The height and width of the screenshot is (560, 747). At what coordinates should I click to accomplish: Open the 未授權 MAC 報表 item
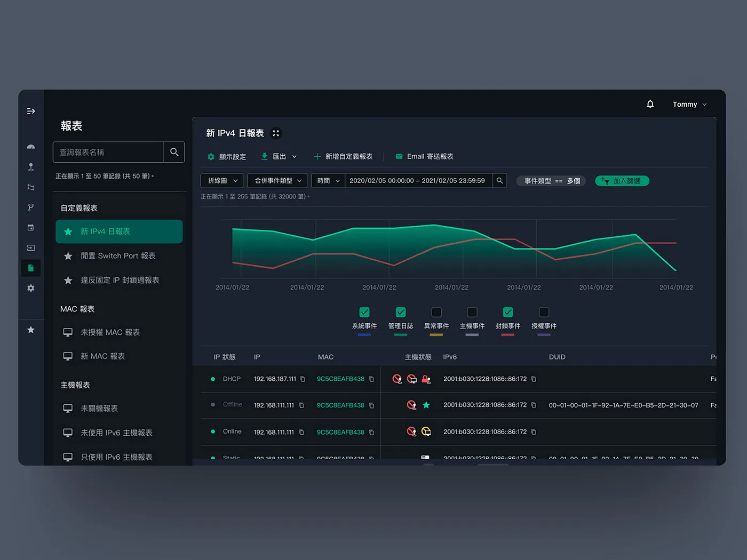coord(110,332)
